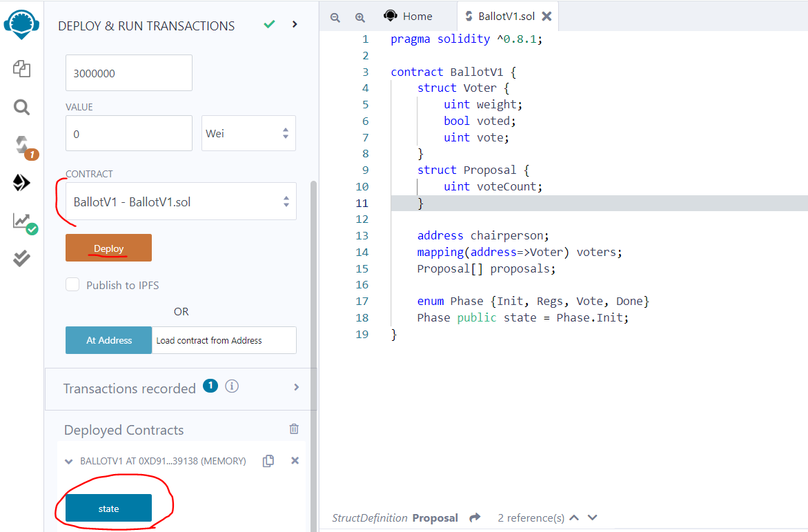Zoom out the editor font
Viewport: 808px width, 532px height.
coord(335,17)
